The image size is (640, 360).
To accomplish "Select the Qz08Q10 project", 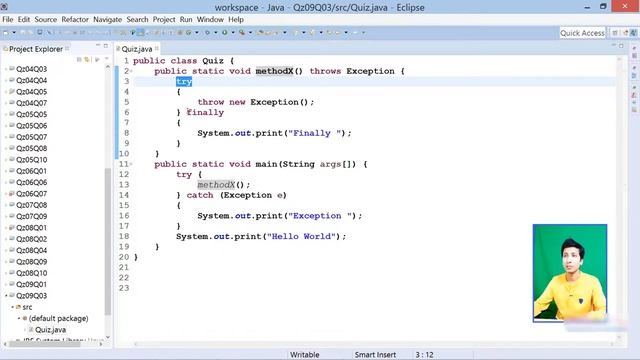I will tap(31, 273).
